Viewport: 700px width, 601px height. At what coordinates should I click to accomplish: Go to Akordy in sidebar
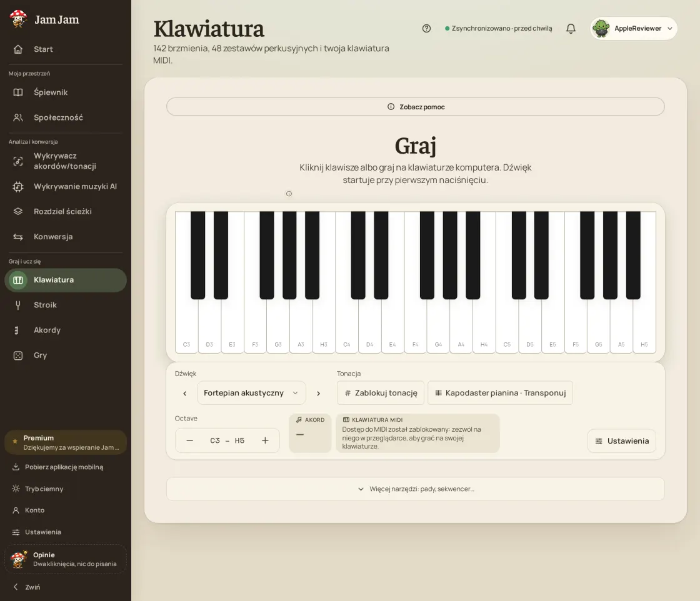(x=65, y=330)
